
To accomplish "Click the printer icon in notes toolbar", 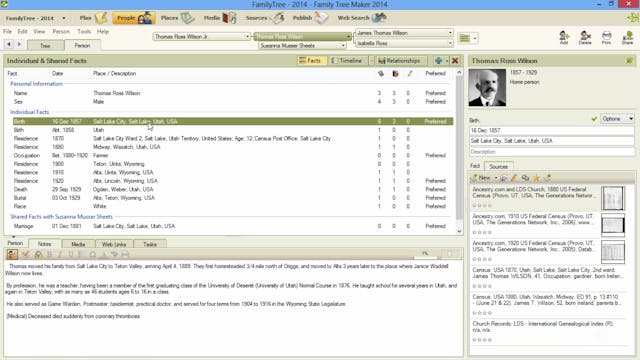I will click(x=125, y=255).
